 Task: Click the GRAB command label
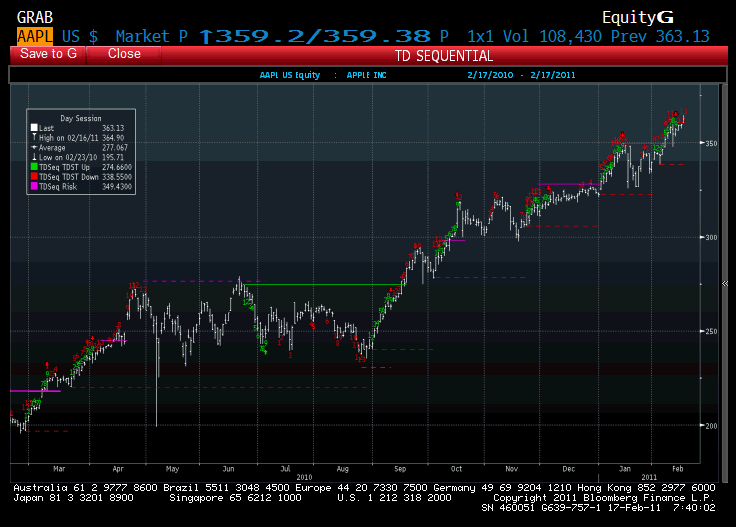point(35,17)
